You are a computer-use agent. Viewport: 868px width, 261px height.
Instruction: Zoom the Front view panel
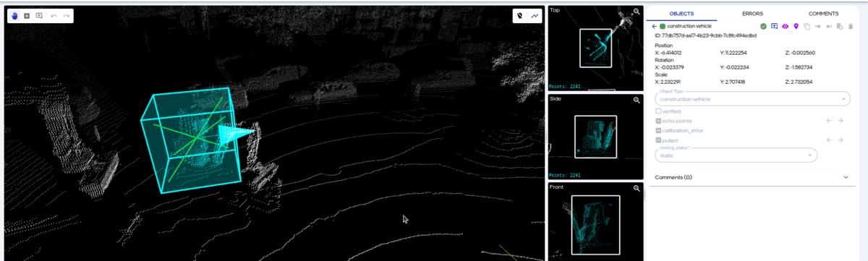(x=637, y=188)
